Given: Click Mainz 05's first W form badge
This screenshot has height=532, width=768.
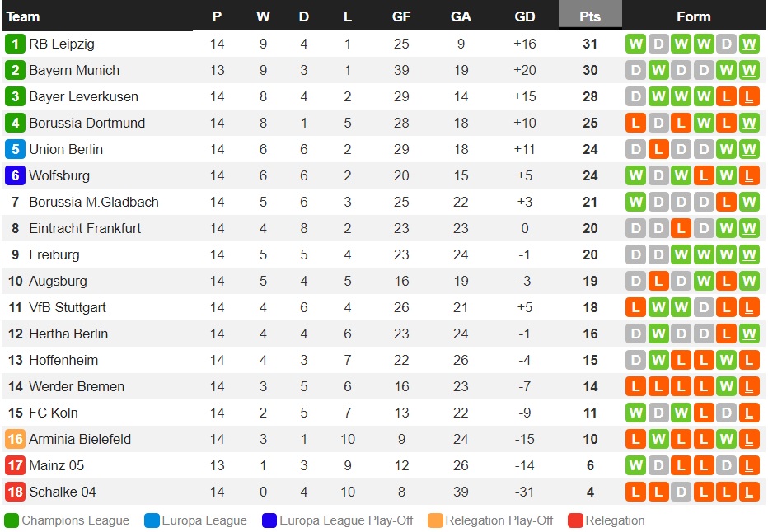Looking at the screenshot, I should 636,465.
